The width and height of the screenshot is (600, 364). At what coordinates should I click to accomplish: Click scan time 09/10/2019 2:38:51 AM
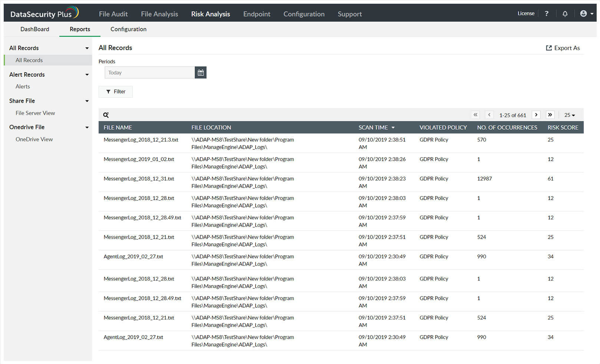click(x=382, y=143)
